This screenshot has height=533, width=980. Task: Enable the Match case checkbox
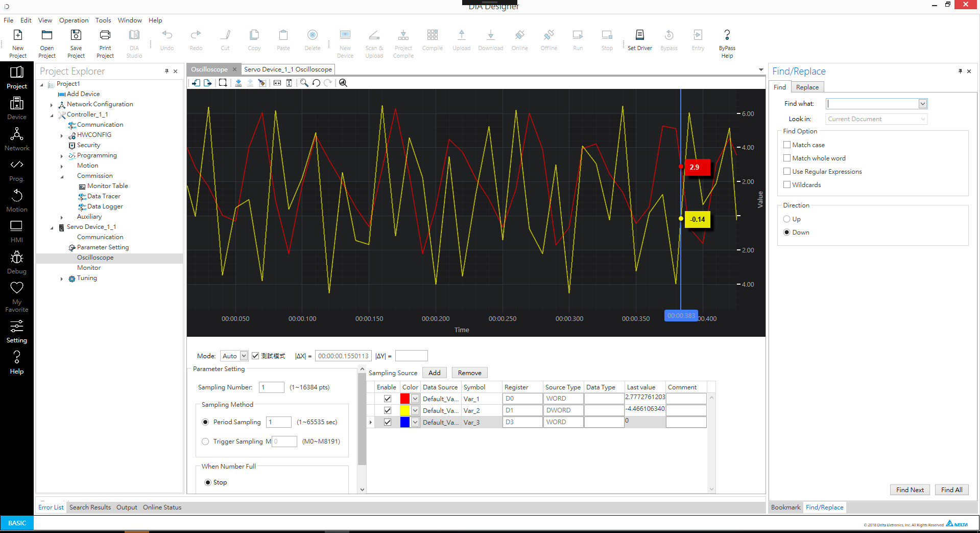click(787, 145)
